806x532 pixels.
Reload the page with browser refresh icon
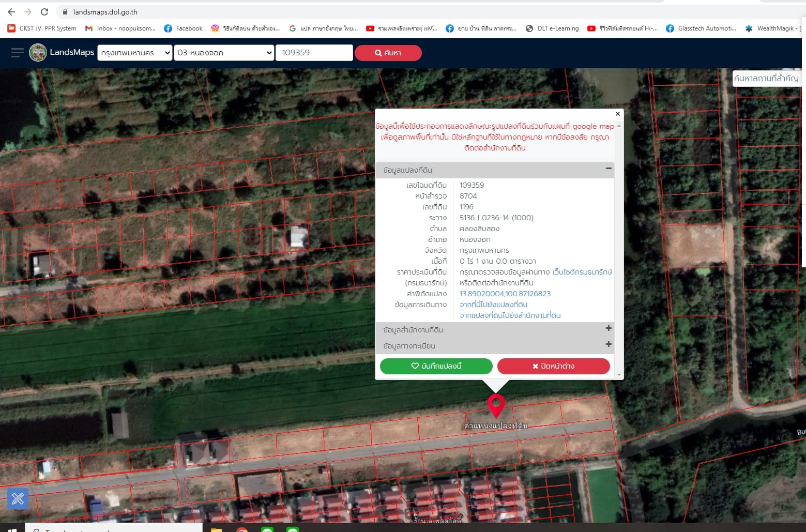pos(44,11)
